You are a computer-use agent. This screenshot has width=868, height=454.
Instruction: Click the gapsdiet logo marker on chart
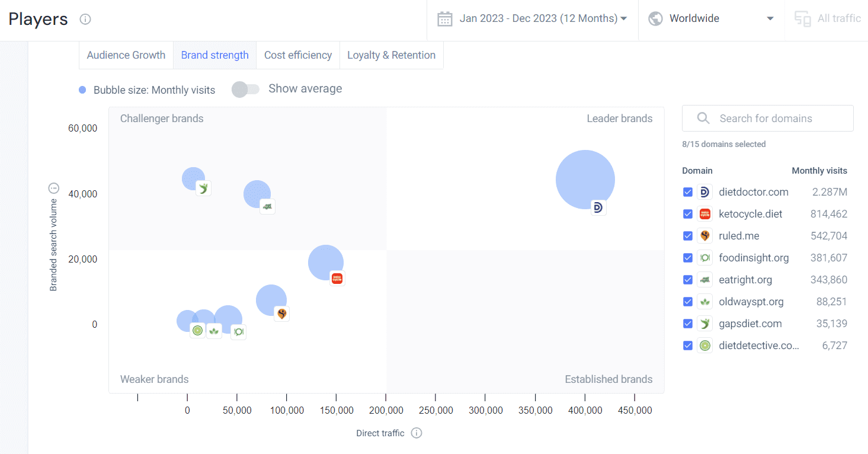(x=203, y=188)
